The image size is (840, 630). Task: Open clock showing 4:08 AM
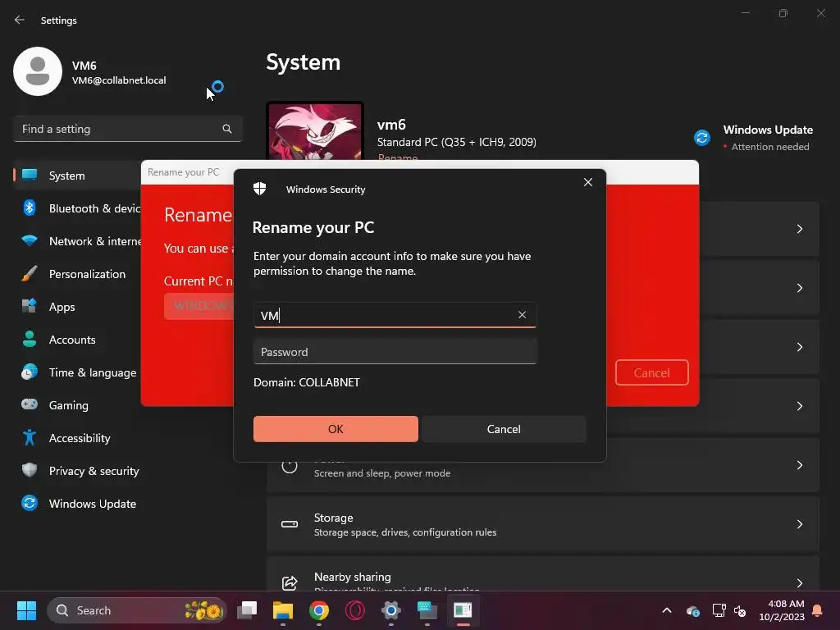click(x=782, y=610)
